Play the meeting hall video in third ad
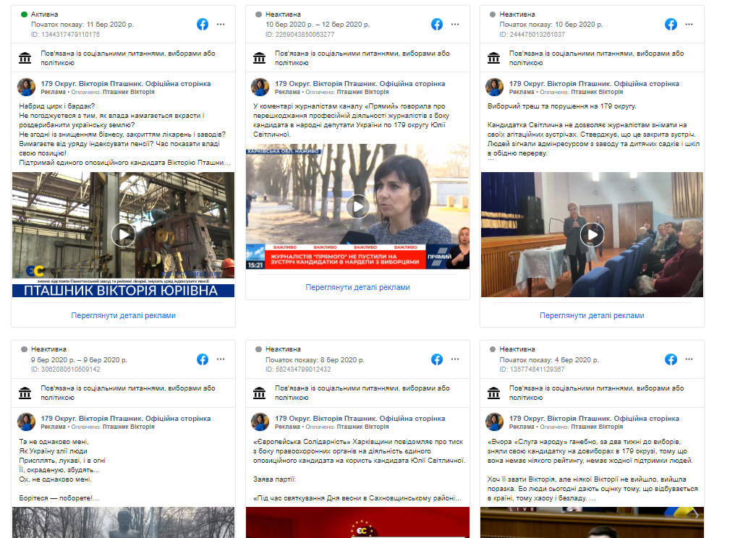Viewport: 756px width, 538px height. [592, 234]
